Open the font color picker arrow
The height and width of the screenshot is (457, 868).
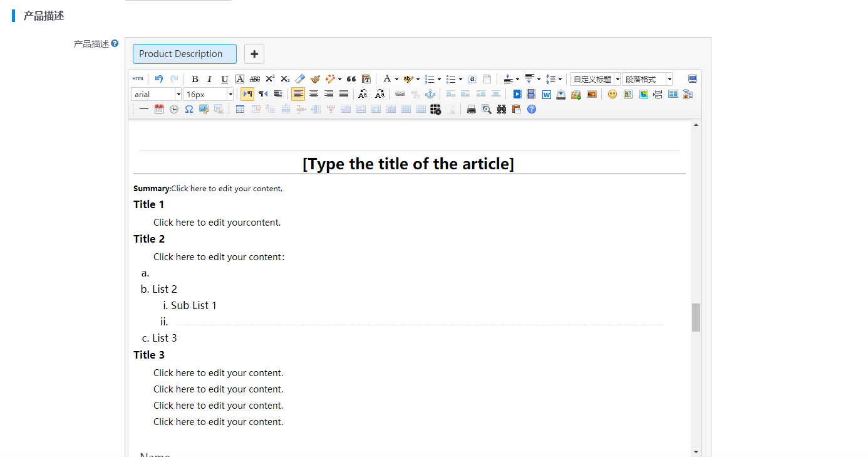[396, 79]
